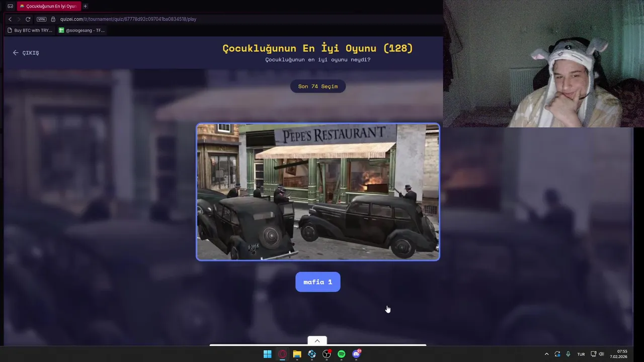Screen dimensions: 644x362
Task: Choose the mafia 1 button
Action: (318, 282)
